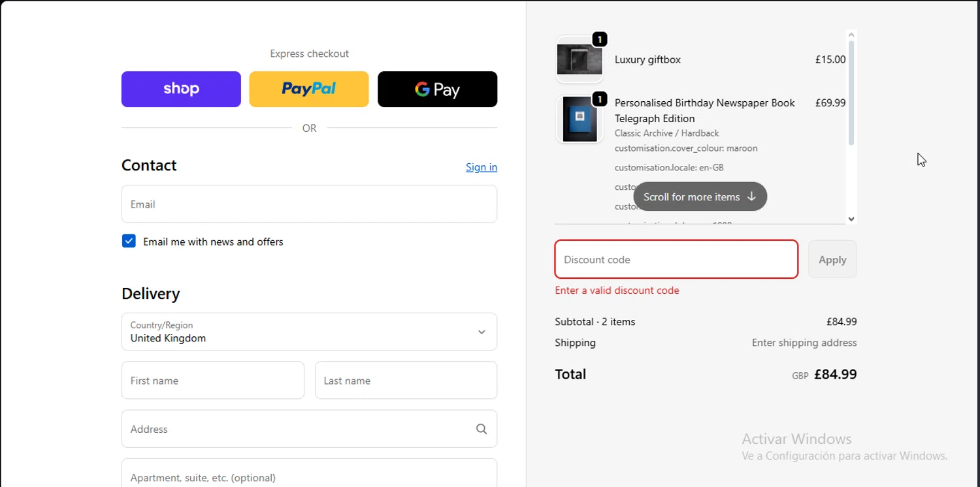Focus the Discount code field

(x=676, y=259)
